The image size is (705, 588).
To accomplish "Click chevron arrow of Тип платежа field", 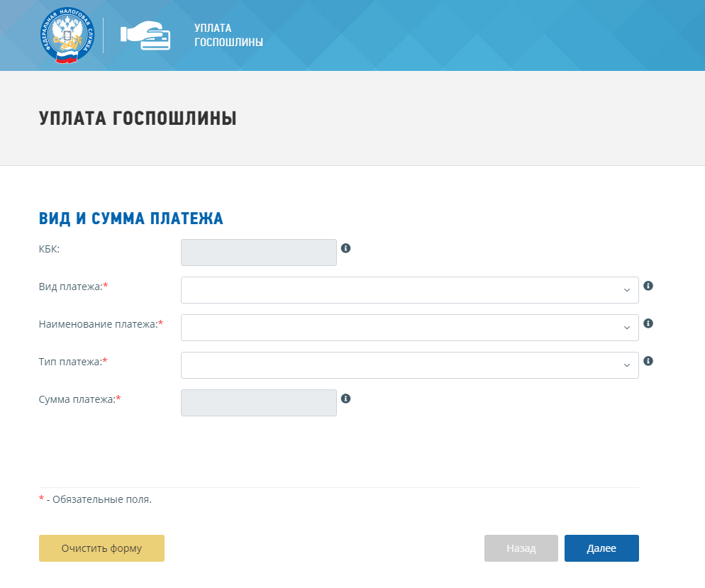I will 627,365.
